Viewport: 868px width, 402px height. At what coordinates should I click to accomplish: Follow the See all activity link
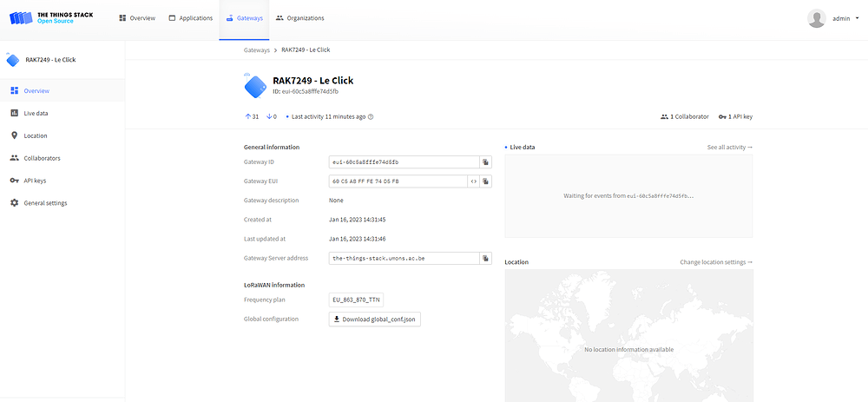coord(730,148)
